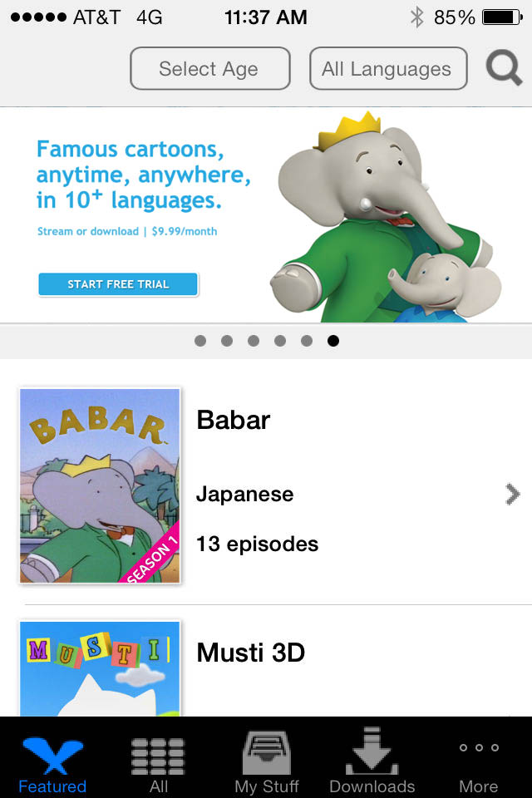Screen dimensions: 532x798
Task: Open the All Languages dropdown
Action: (x=388, y=68)
